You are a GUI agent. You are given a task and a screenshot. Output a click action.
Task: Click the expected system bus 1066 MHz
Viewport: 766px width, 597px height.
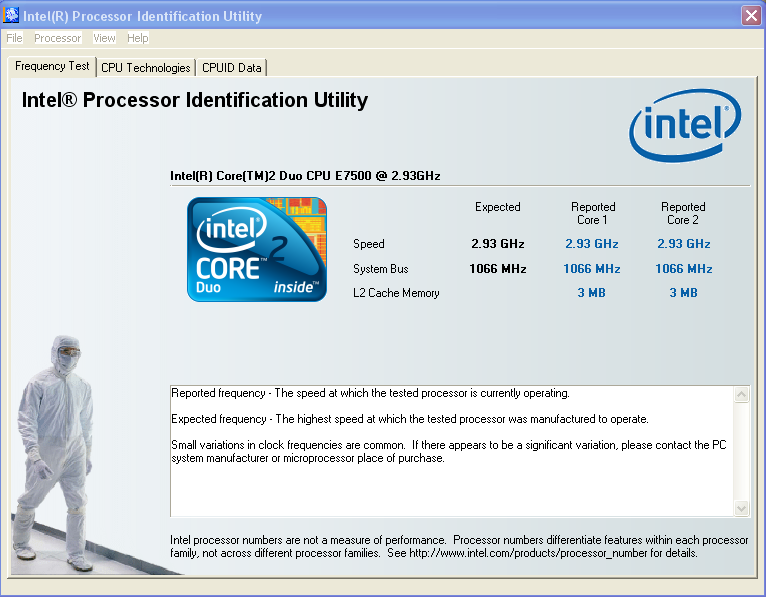point(498,269)
